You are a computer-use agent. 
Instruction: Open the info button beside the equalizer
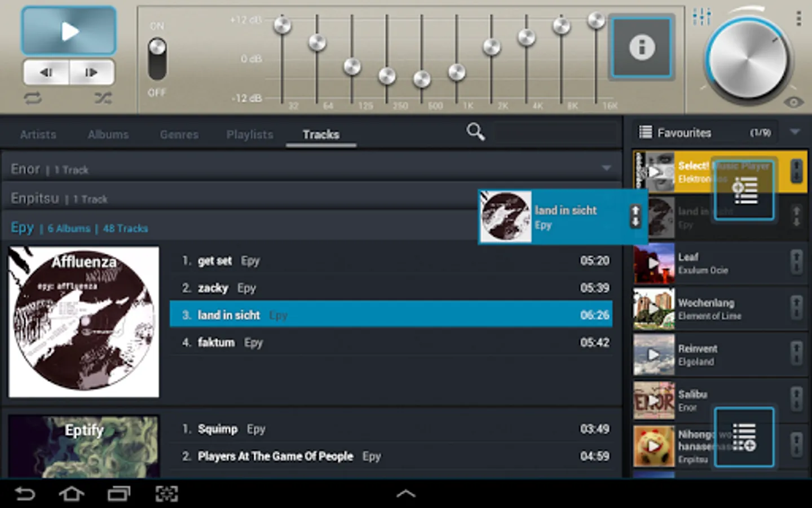point(642,47)
